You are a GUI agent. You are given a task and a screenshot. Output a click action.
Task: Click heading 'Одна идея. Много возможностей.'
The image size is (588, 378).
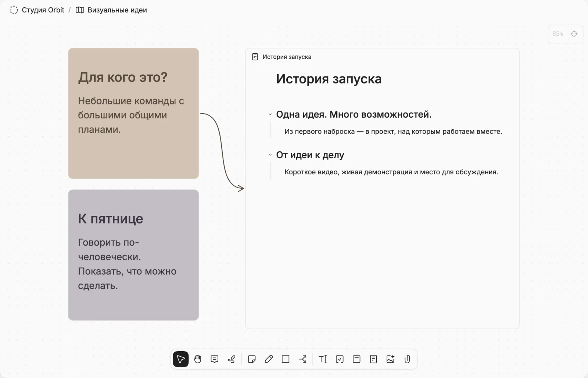point(354,114)
